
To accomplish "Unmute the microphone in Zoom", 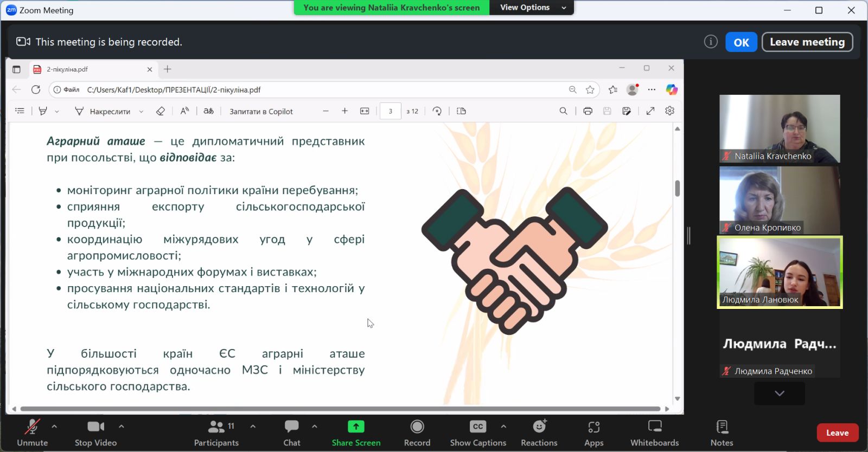I will pos(32,433).
